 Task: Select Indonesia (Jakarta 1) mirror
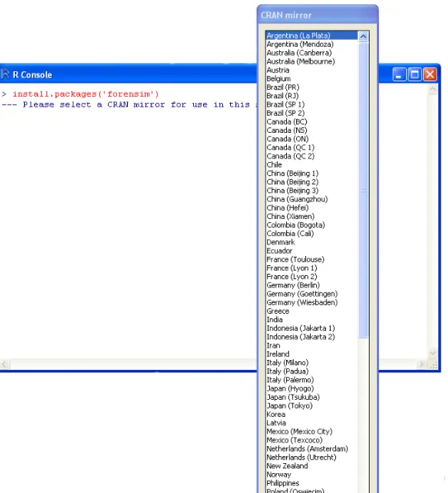click(x=312, y=329)
